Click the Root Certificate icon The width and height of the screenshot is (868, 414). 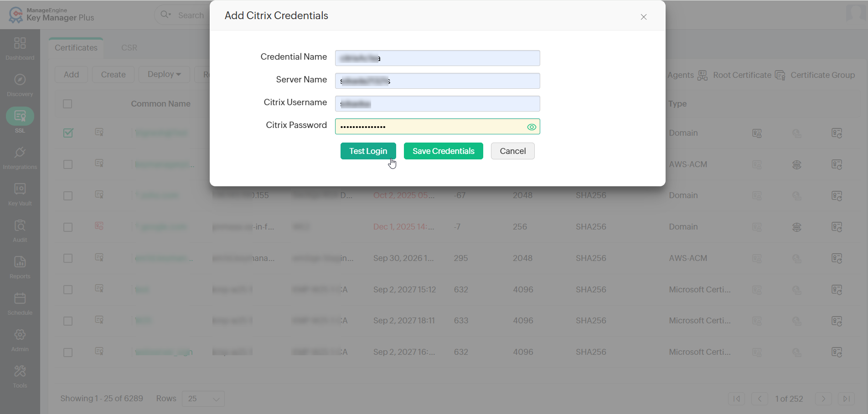coord(703,75)
